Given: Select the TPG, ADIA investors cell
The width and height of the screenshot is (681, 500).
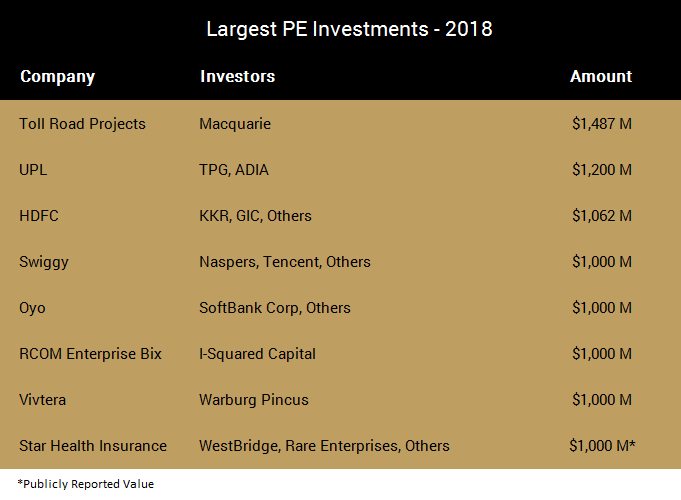Looking at the screenshot, I should click(x=234, y=170).
